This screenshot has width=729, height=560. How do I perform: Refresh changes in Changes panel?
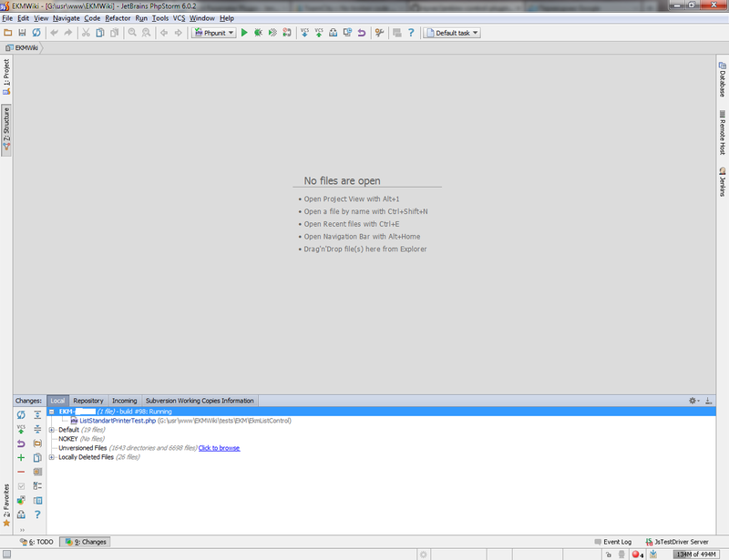coord(21,414)
